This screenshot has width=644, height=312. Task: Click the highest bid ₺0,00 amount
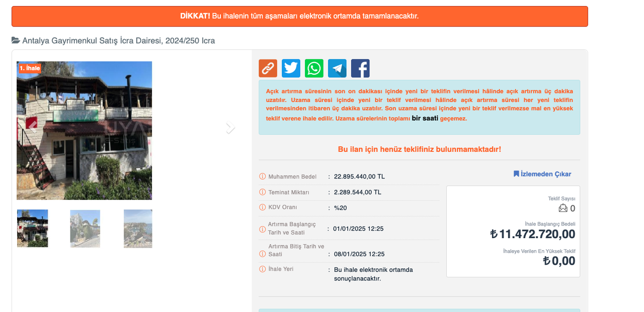(x=559, y=261)
